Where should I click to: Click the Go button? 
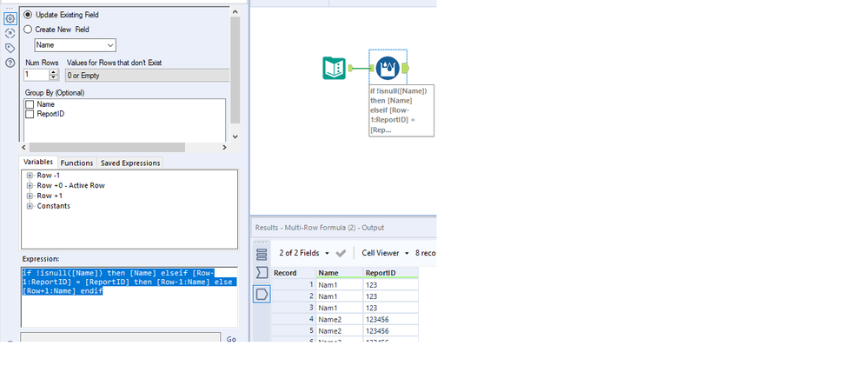point(231,338)
